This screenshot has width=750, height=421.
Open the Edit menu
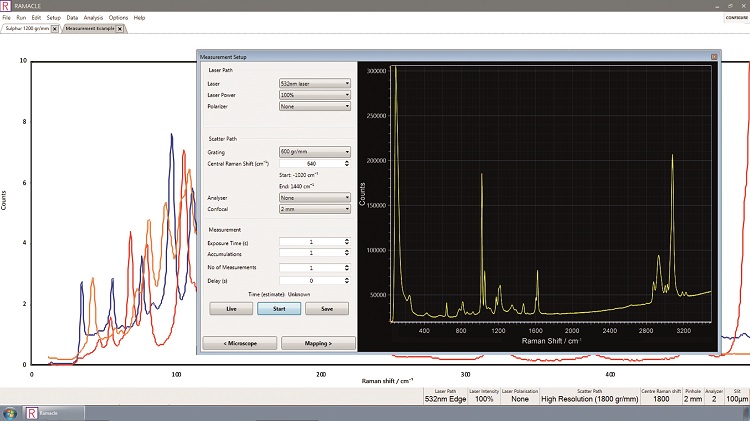(36, 18)
